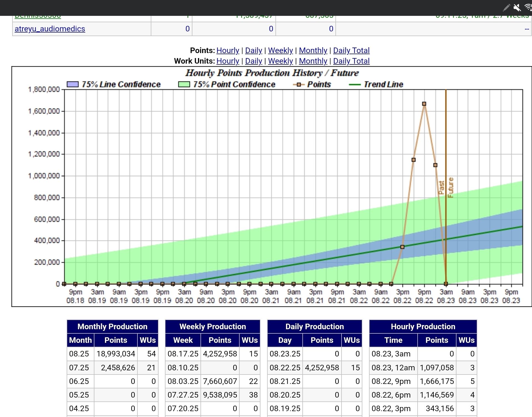The image size is (532, 417).
Task: Show Points Daily chart
Action: 254,50
